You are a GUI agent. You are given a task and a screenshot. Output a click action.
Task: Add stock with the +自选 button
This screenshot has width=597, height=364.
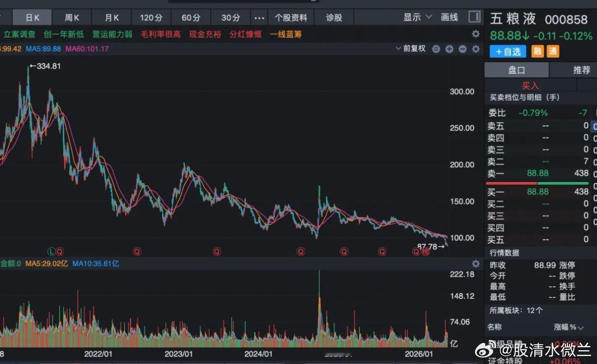point(508,51)
